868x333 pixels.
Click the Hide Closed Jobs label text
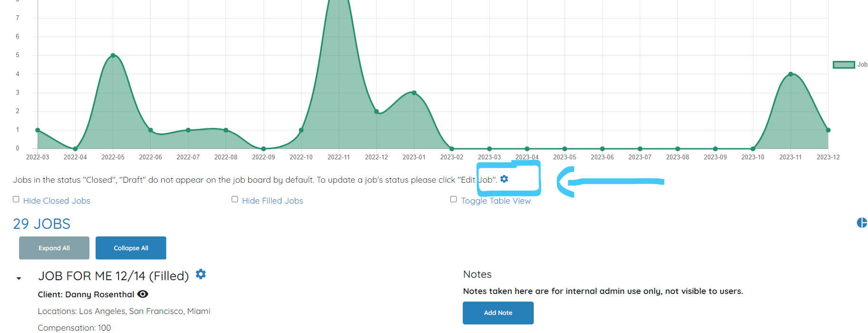[x=57, y=201]
